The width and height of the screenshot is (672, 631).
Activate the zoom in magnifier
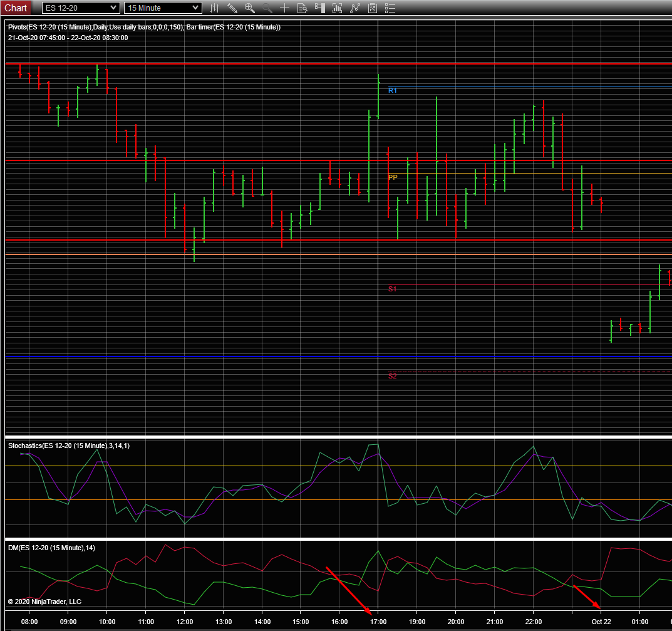pos(249,8)
